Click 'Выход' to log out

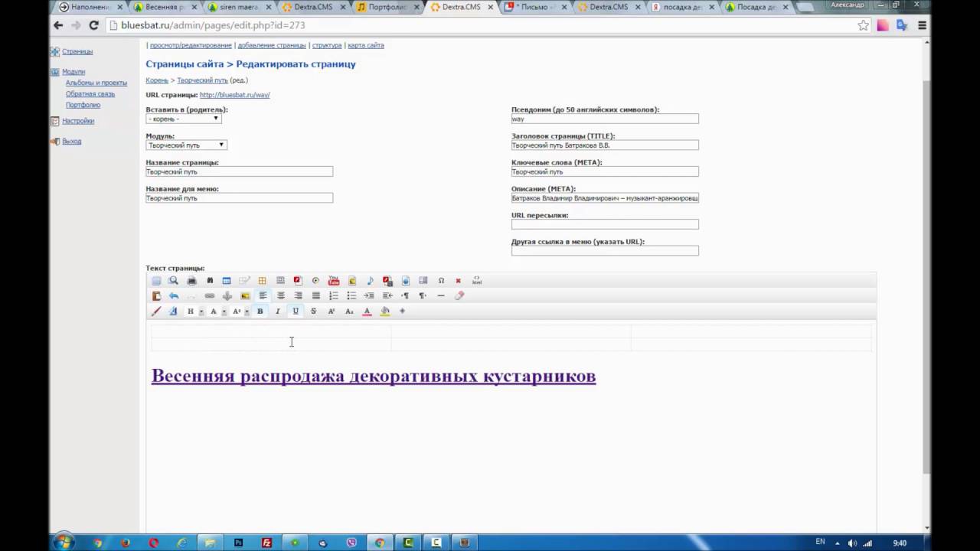[x=71, y=141]
